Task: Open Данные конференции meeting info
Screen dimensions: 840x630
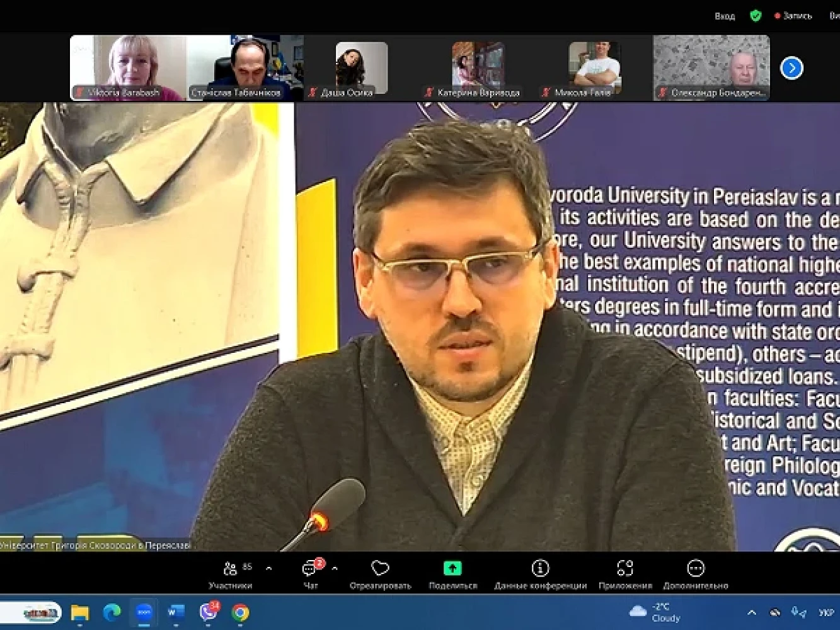Action: [x=540, y=569]
